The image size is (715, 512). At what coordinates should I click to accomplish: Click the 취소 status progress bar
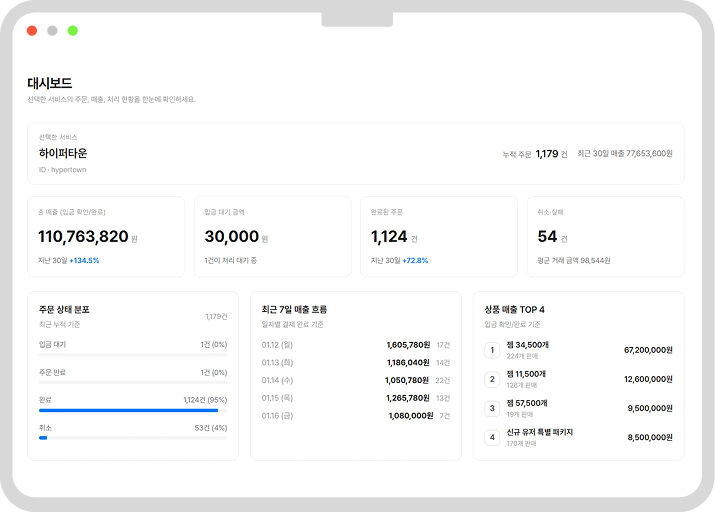tap(132, 438)
